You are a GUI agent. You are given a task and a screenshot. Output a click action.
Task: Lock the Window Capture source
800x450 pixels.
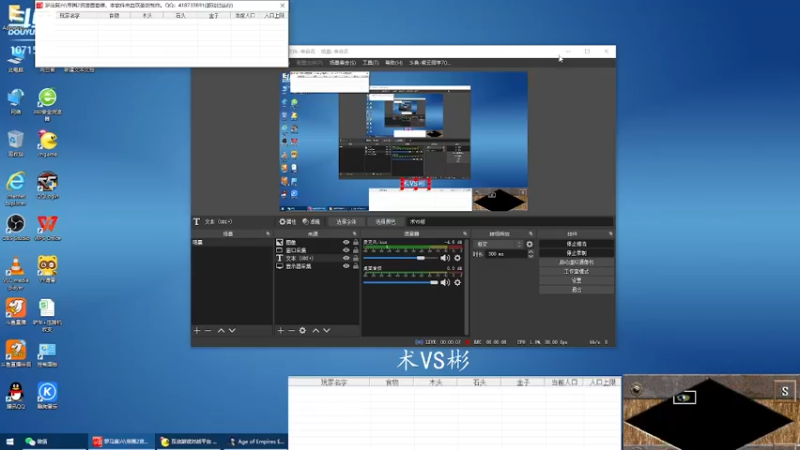(356, 250)
